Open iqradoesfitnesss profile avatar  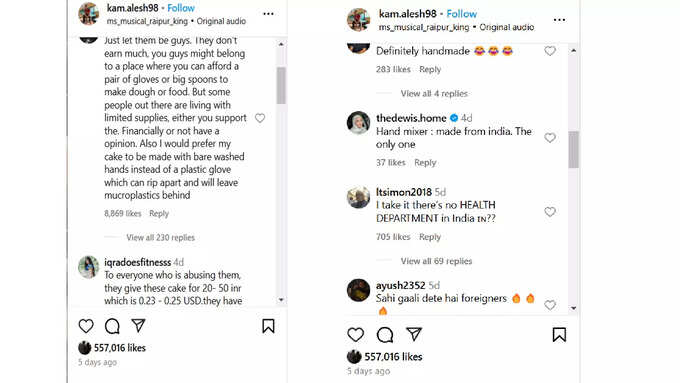(88, 267)
